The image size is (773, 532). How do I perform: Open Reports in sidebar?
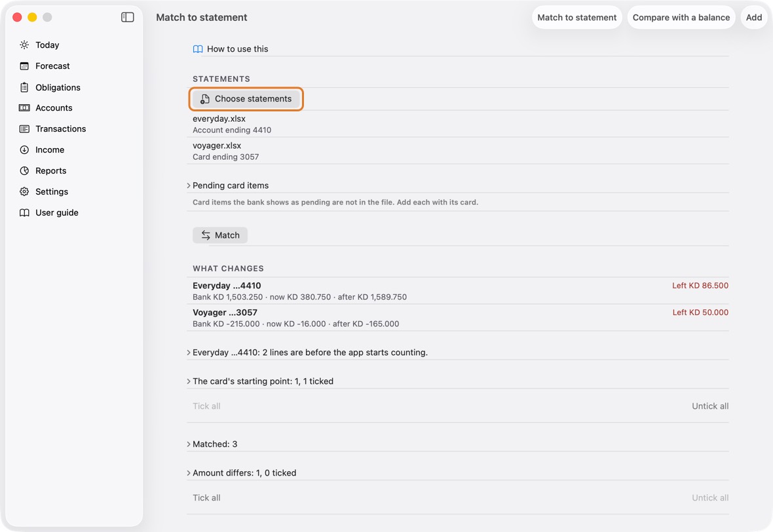coord(51,170)
